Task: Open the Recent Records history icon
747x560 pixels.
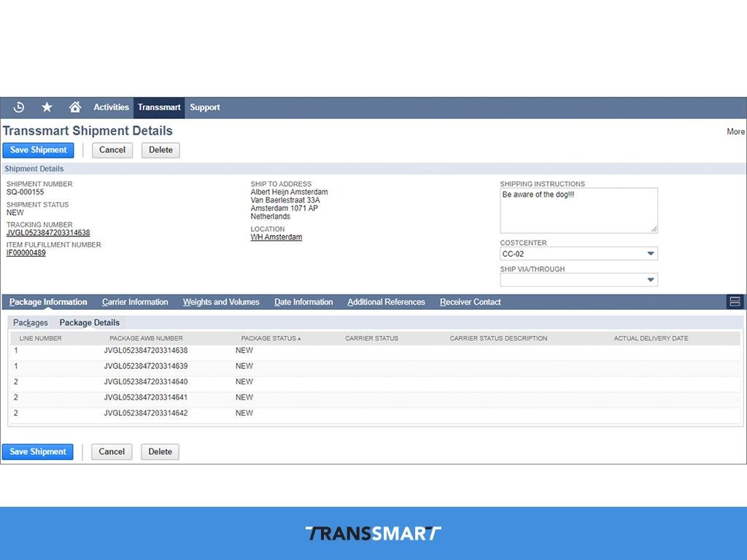Action: point(19,107)
